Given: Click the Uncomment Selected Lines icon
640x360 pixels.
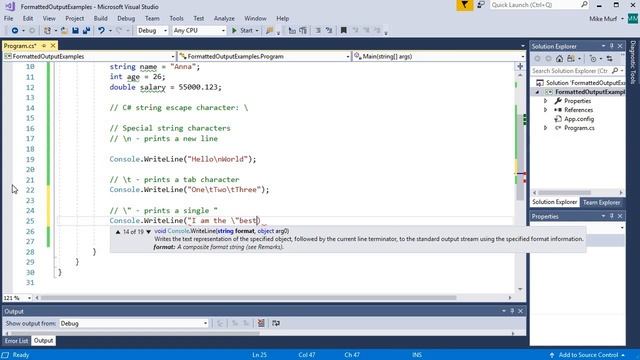Looking at the screenshot, I should point(329,31).
